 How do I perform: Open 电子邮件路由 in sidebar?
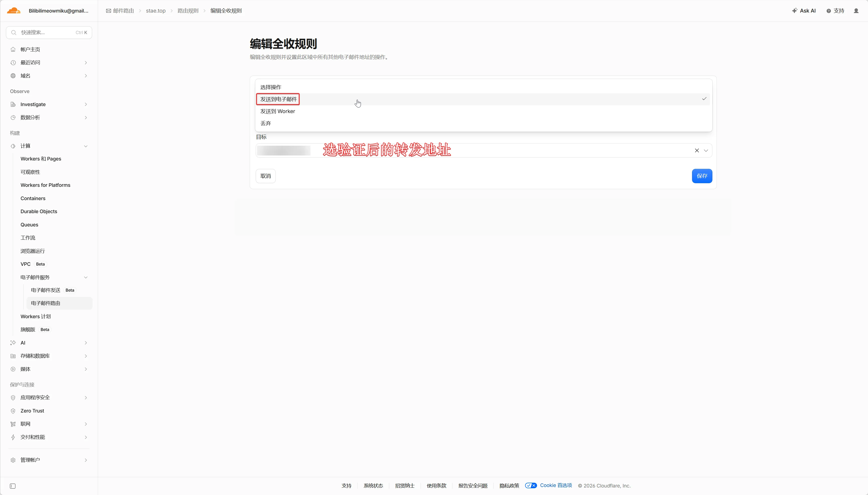coord(59,303)
